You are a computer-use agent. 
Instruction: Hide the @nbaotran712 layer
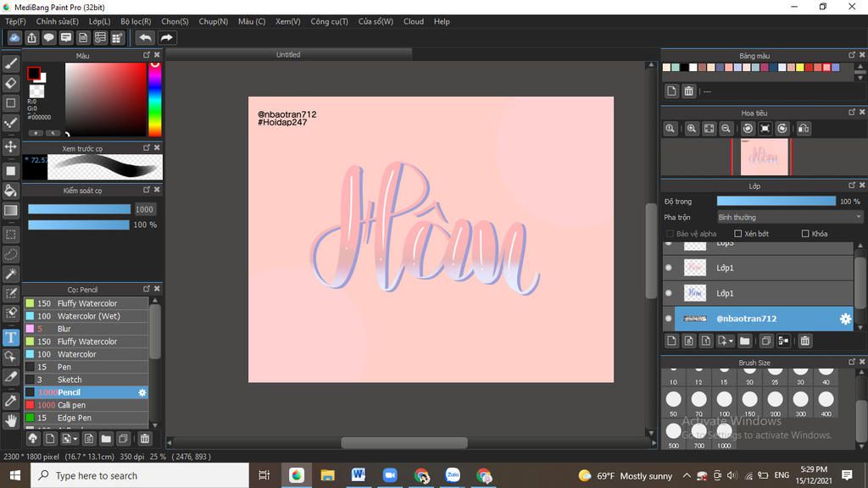coord(669,319)
